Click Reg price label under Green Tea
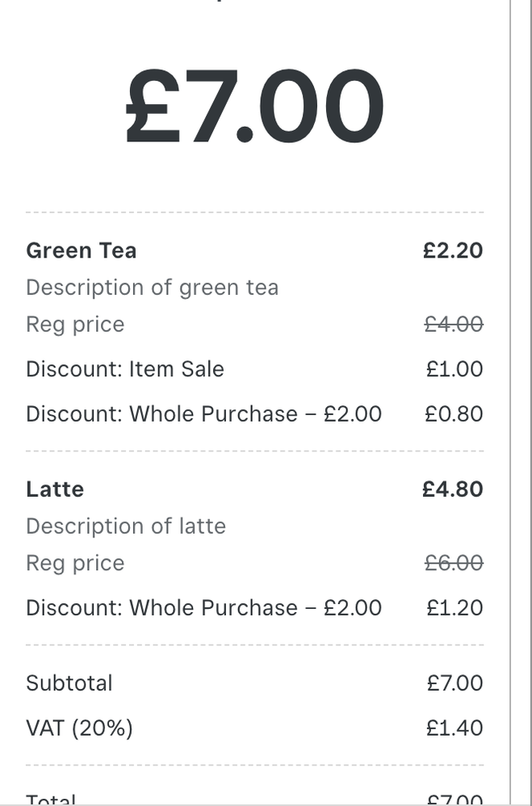 click(75, 325)
